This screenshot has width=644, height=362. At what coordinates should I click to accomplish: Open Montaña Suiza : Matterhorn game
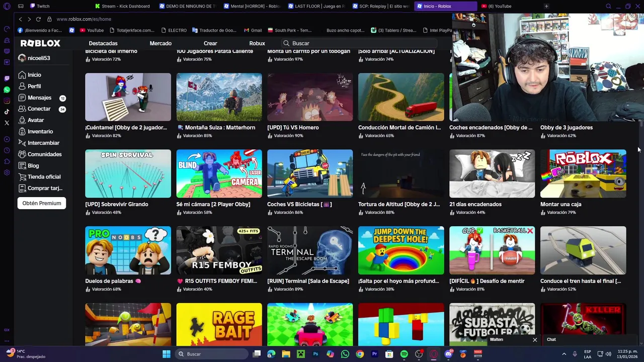(x=219, y=97)
